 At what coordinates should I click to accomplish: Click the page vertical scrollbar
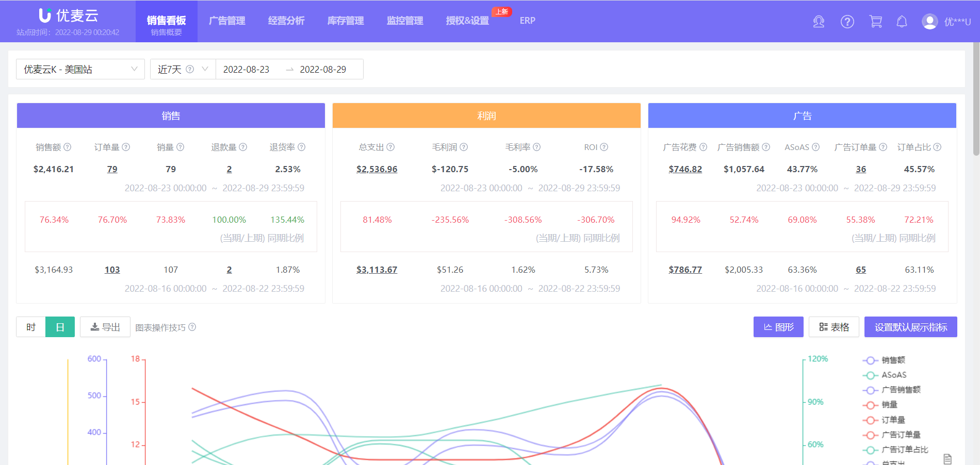point(976,99)
